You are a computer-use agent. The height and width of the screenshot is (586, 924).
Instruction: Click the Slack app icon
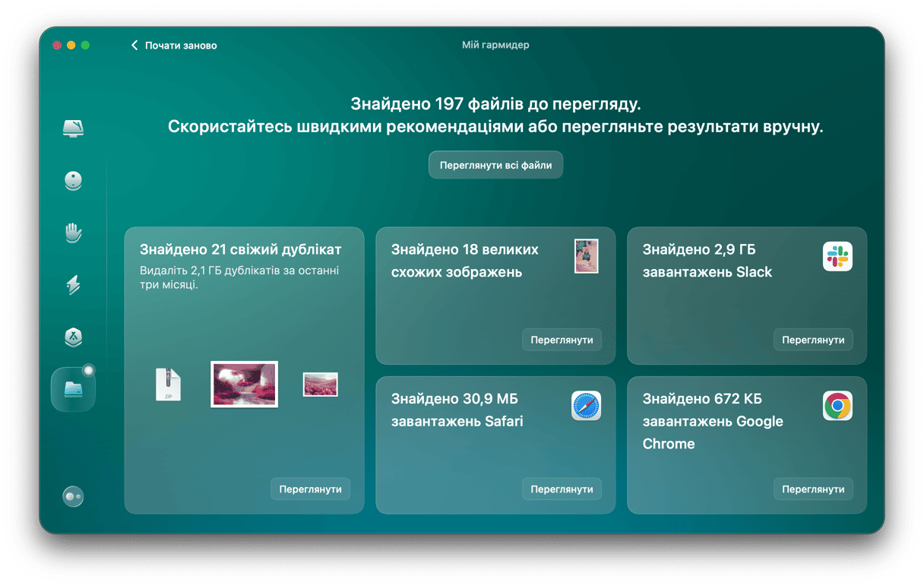click(837, 257)
